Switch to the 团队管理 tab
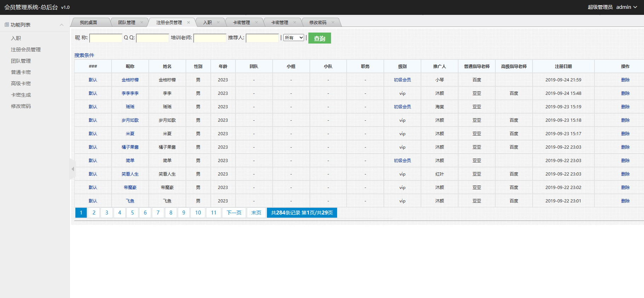This screenshot has width=644, height=298. pos(127,22)
